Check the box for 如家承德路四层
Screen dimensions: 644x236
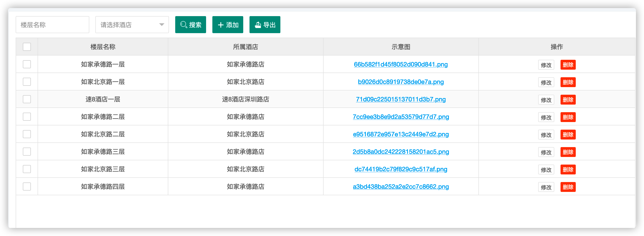(27, 187)
